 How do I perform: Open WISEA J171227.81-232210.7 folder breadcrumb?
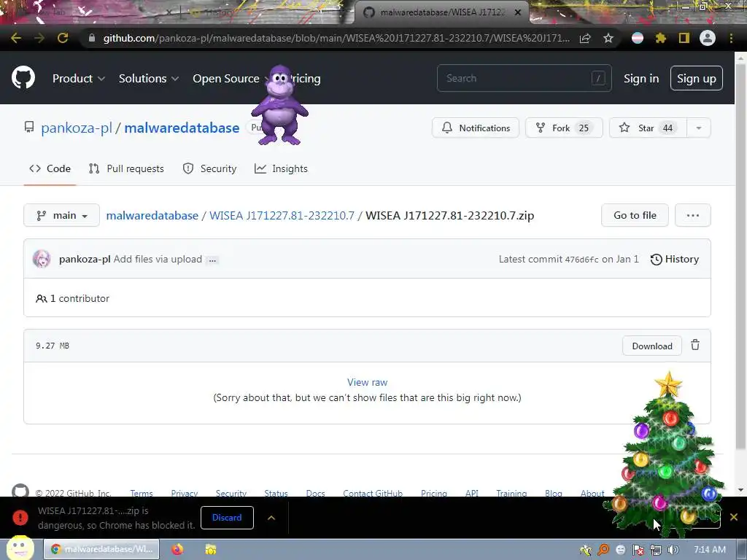[x=282, y=216]
